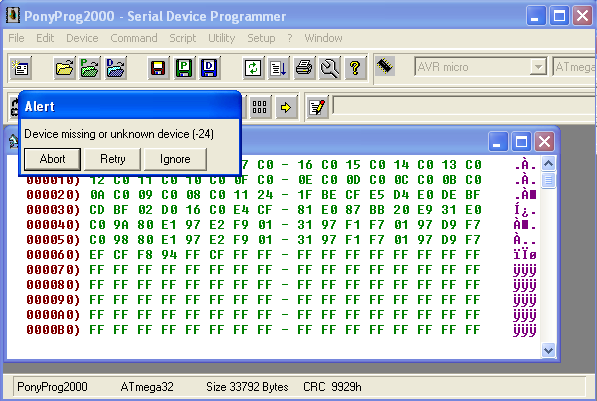Open setup via the wrench icon
This screenshot has width=597, height=401.
click(x=330, y=69)
